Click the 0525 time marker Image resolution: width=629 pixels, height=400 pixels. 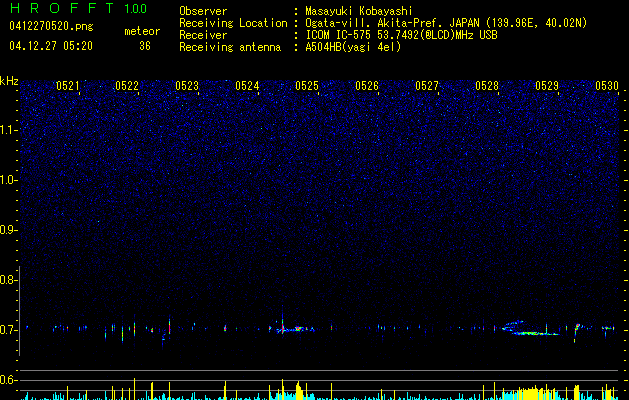coord(307,86)
